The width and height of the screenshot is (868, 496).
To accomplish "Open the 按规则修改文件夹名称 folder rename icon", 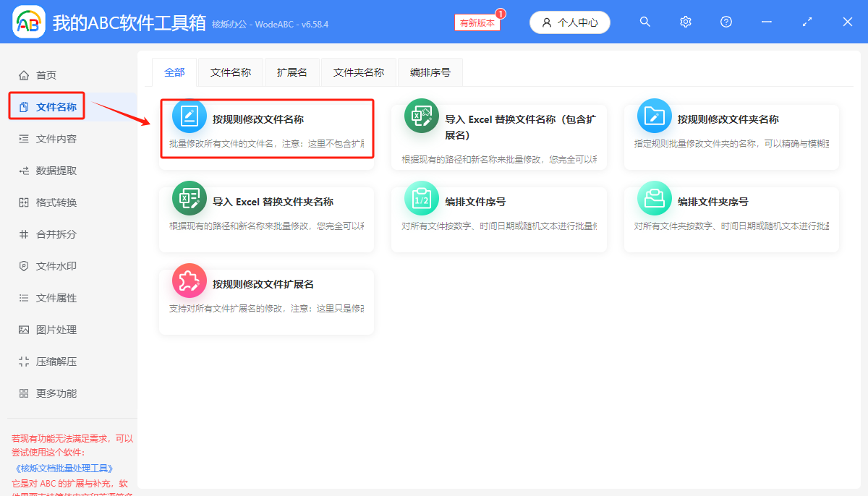I will (x=654, y=116).
